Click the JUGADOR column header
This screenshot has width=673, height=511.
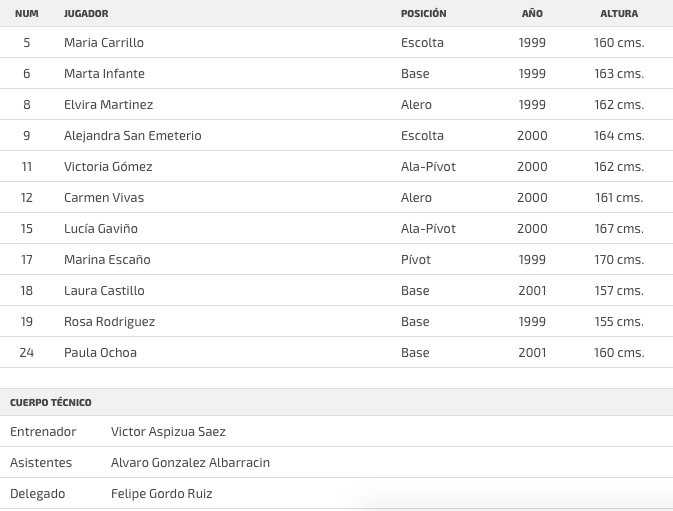(x=86, y=14)
